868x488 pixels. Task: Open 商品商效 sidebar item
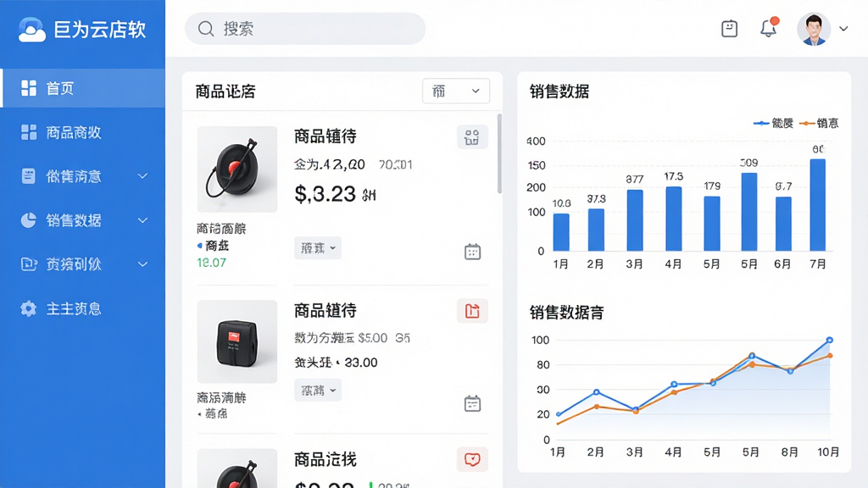[82, 132]
